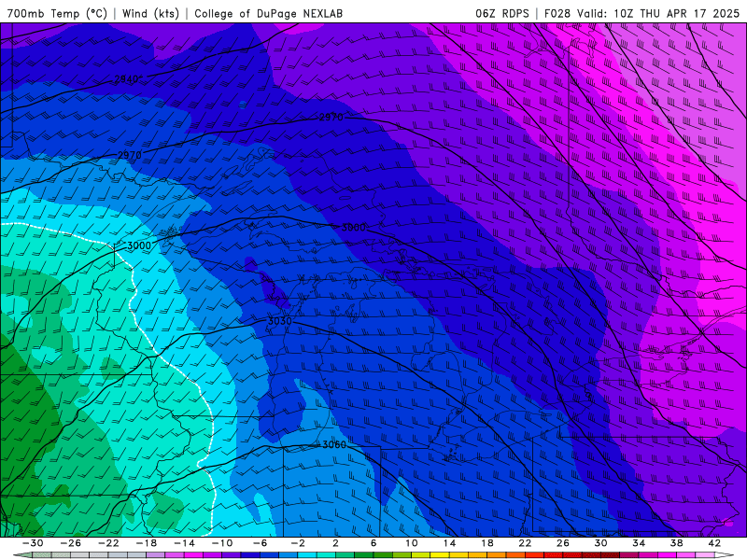Click the -6 temperature scale label
The width and height of the screenshot is (747, 560).
tap(261, 543)
